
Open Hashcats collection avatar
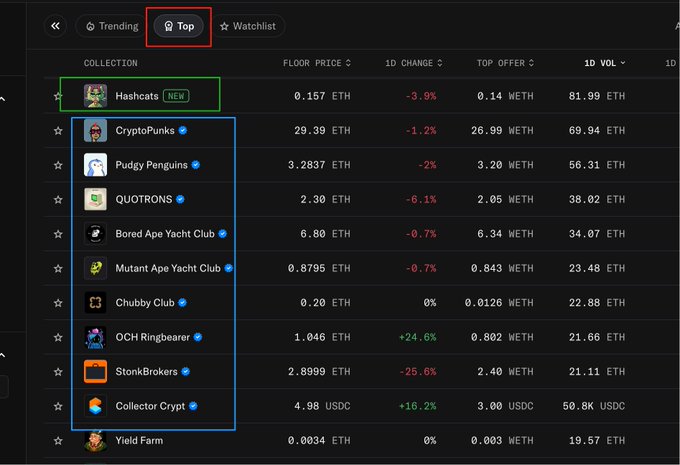(x=95, y=96)
